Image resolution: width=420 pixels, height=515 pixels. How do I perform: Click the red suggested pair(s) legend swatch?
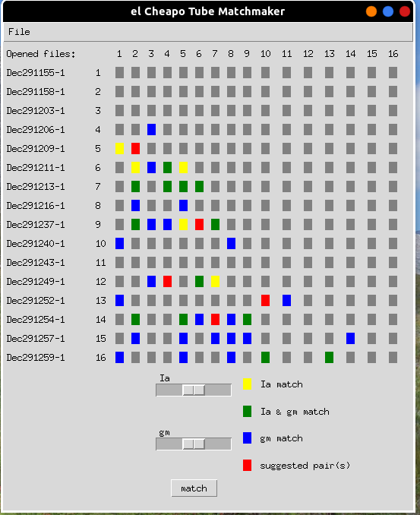(248, 466)
